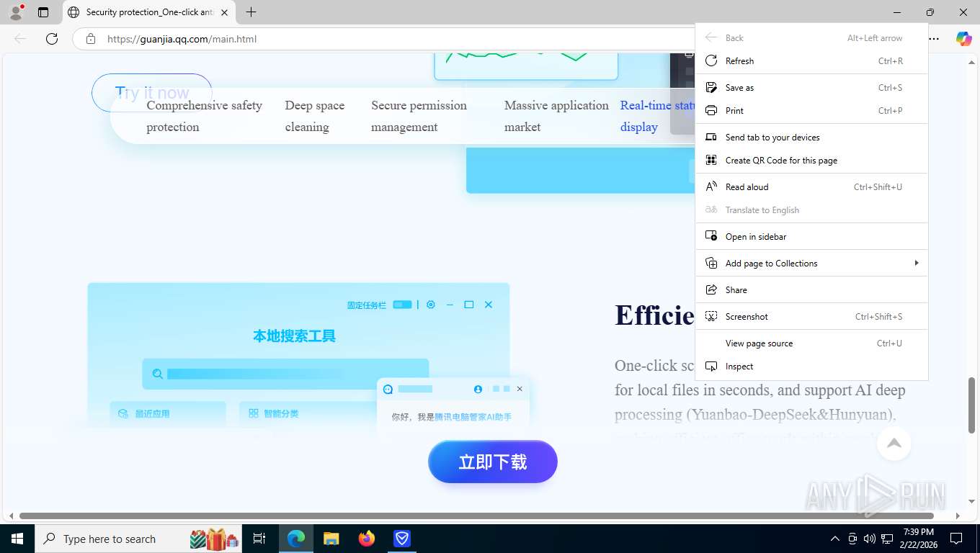
Task: Click the browser reload button
Action: click(52, 39)
